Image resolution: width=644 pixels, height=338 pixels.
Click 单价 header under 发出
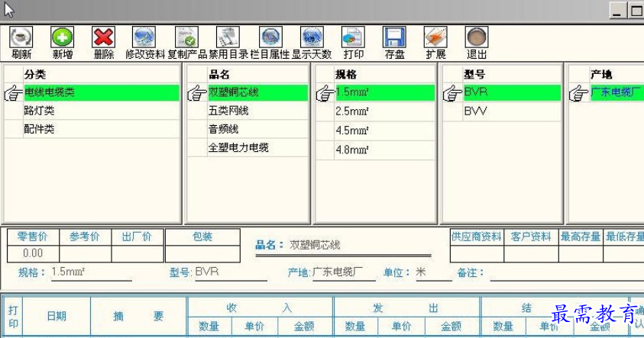[x=401, y=327]
